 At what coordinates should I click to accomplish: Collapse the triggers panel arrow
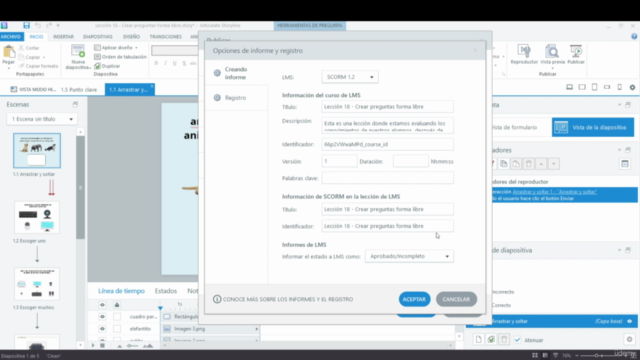coord(619,150)
